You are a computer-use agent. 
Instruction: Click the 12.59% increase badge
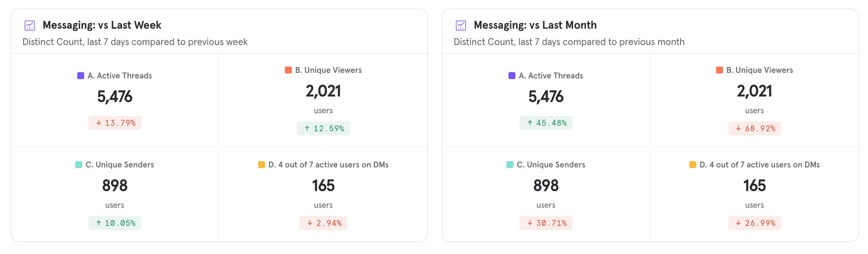tap(323, 128)
